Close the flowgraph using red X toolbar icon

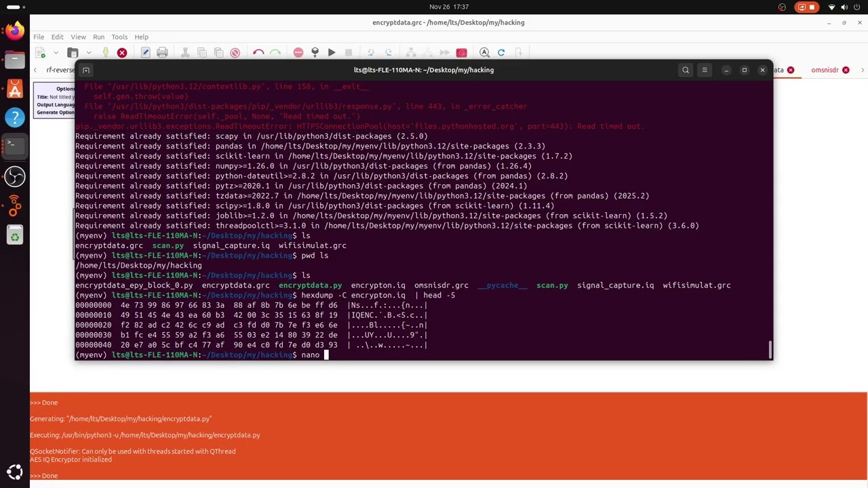pos(122,53)
